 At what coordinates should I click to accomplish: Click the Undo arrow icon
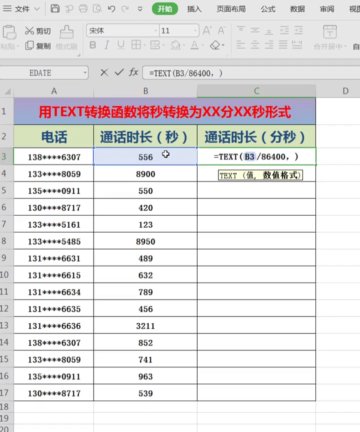(112, 9)
